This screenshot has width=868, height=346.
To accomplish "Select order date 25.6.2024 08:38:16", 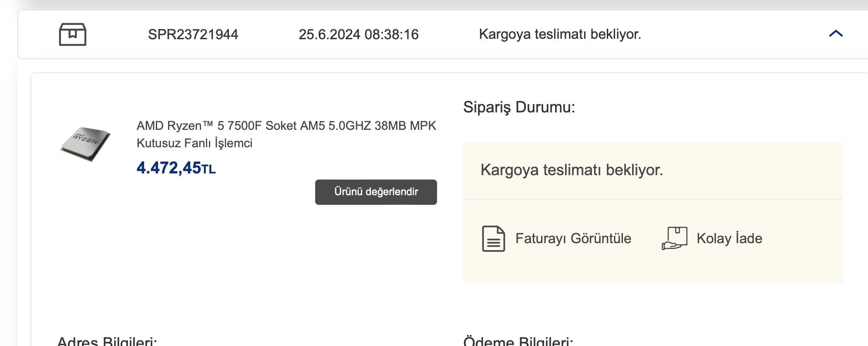I will pyautogui.click(x=359, y=34).
